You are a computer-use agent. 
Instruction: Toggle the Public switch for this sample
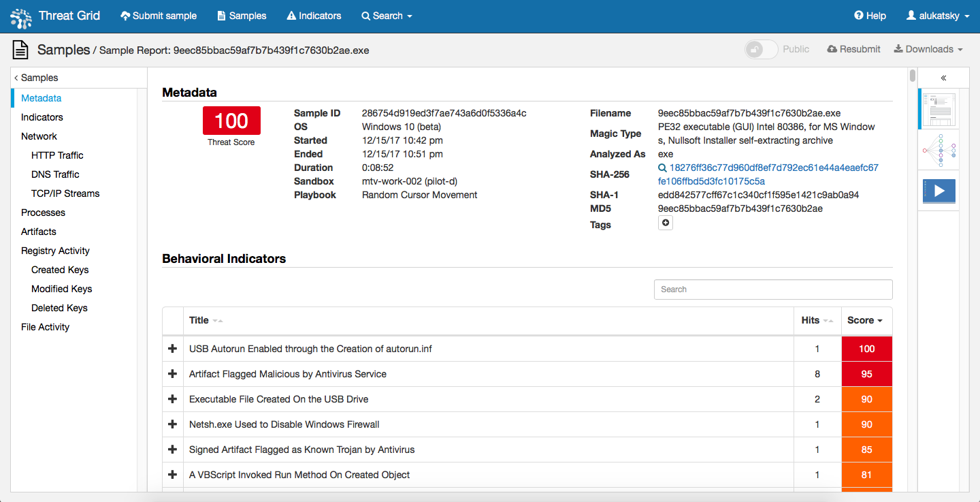pos(760,49)
